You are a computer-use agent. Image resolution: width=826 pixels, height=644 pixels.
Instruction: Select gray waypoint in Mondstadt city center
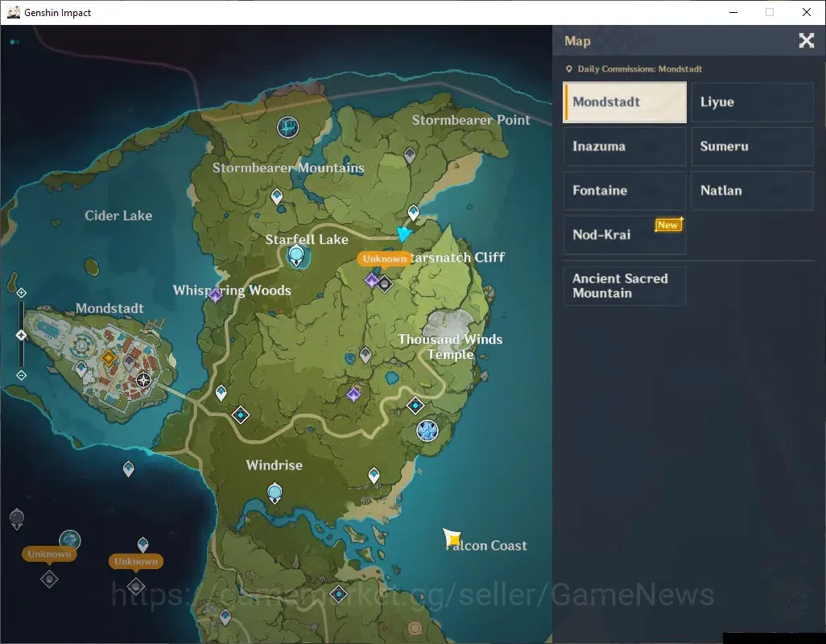(129, 363)
